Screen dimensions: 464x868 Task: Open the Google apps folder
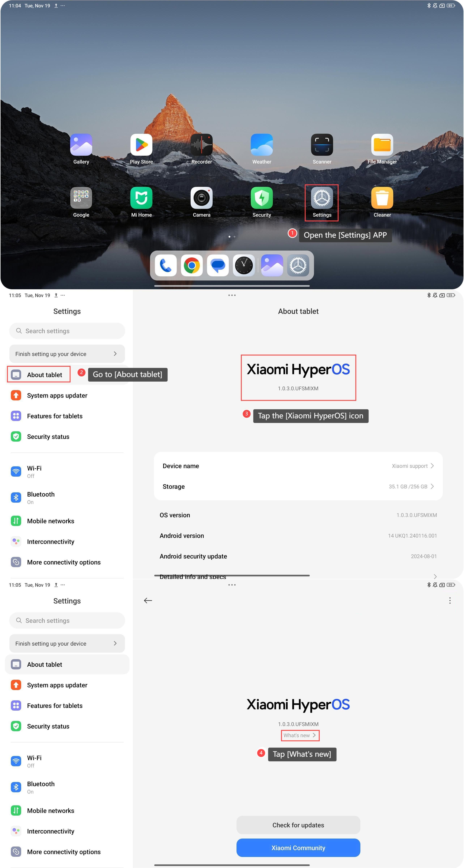click(81, 198)
